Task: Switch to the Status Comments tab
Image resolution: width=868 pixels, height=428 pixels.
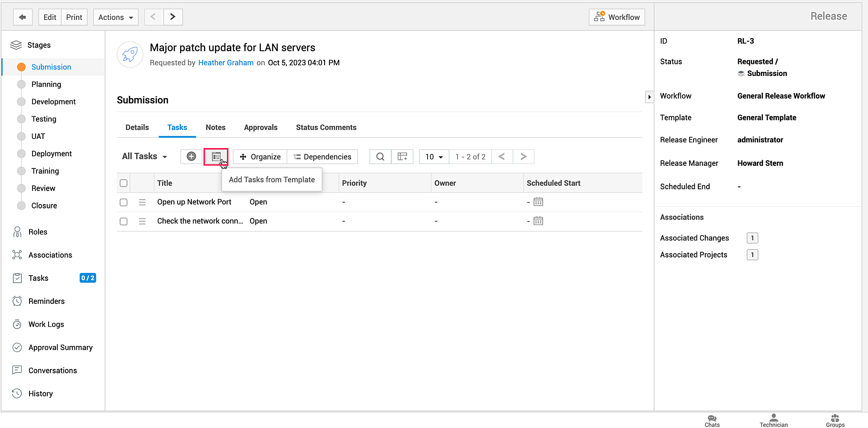Action: (x=326, y=128)
